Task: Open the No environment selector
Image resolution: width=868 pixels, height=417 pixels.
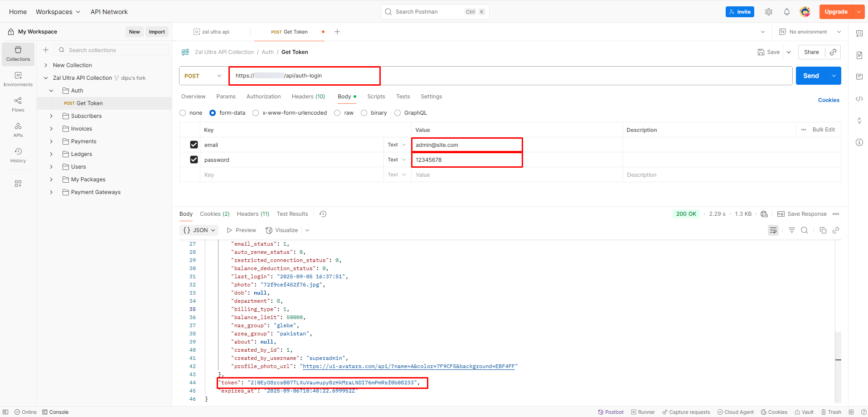Action: click(810, 32)
